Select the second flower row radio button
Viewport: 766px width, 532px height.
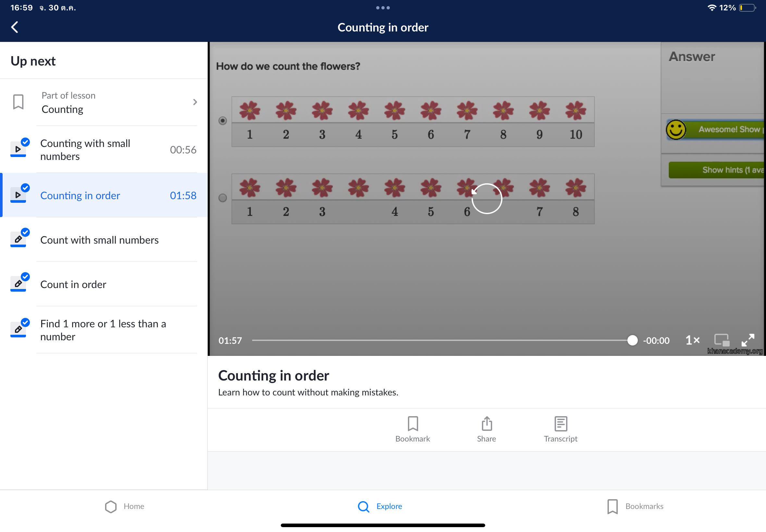click(222, 198)
